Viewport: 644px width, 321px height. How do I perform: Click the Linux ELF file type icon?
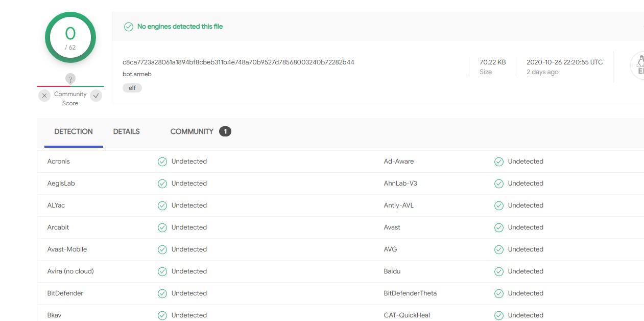point(638,66)
